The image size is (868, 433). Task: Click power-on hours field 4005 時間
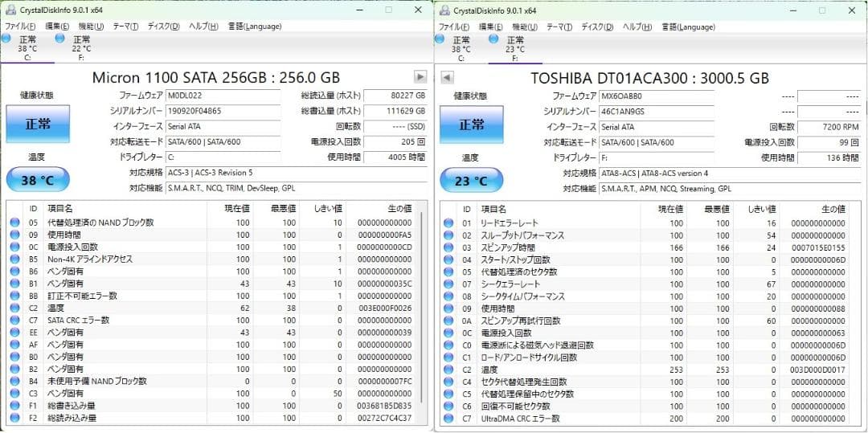pos(395,157)
